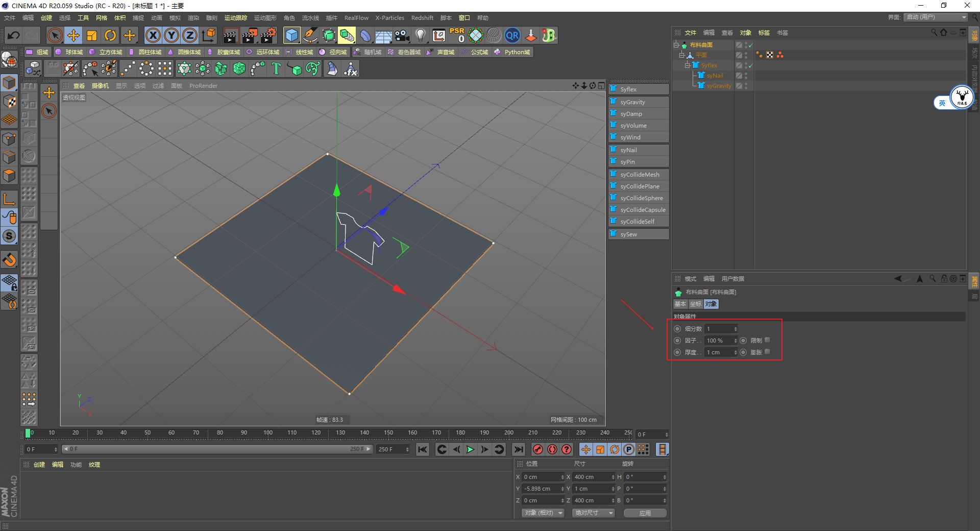Screen dimensions: 980x531
Task: Enable the 膨胀 checkbox
Action: (767, 352)
